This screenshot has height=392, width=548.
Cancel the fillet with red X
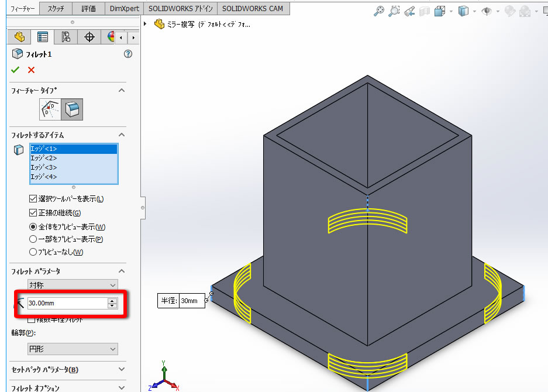[31, 70]
